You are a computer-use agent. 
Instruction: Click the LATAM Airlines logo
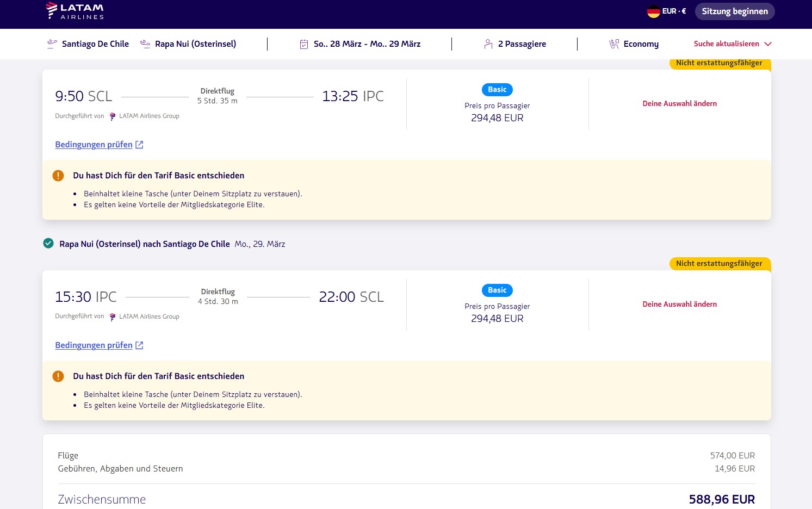(x=75, y=11)
